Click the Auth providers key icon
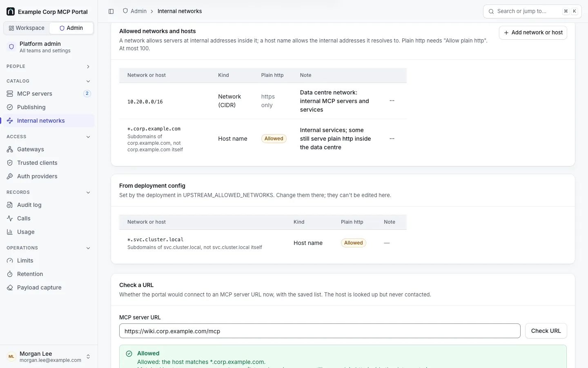The width and height of the screenshot is (588, 368). tap(10, 176)
